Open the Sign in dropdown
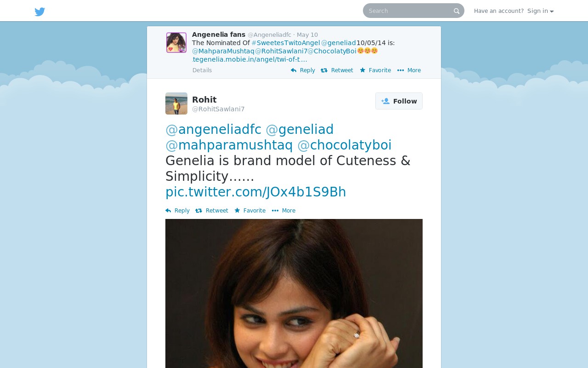Viewport: 588px width, 368px height. click(540, 11)
